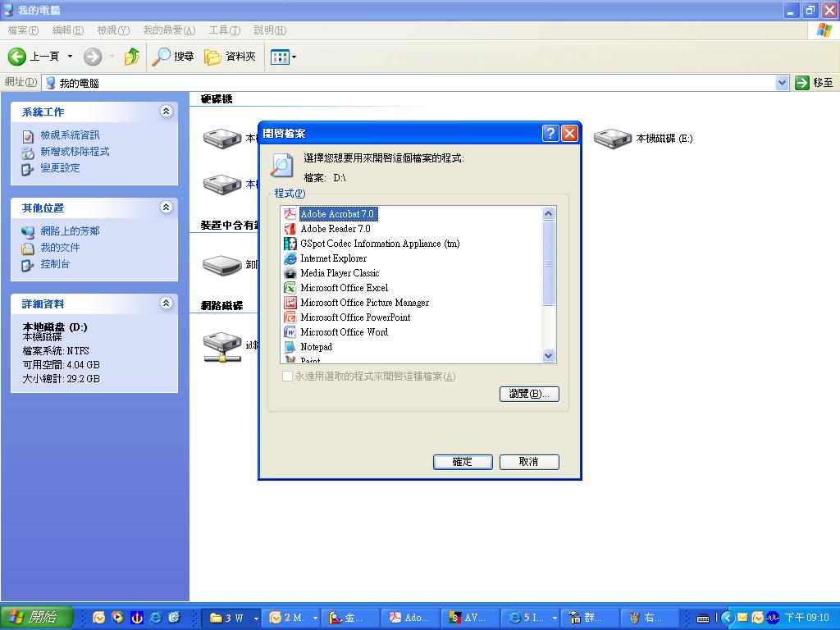The height and width of the screenshot is (630, 840).
Task: Open the 說明(H) menu
Action: pyautogui.click(x=269, y=30)
